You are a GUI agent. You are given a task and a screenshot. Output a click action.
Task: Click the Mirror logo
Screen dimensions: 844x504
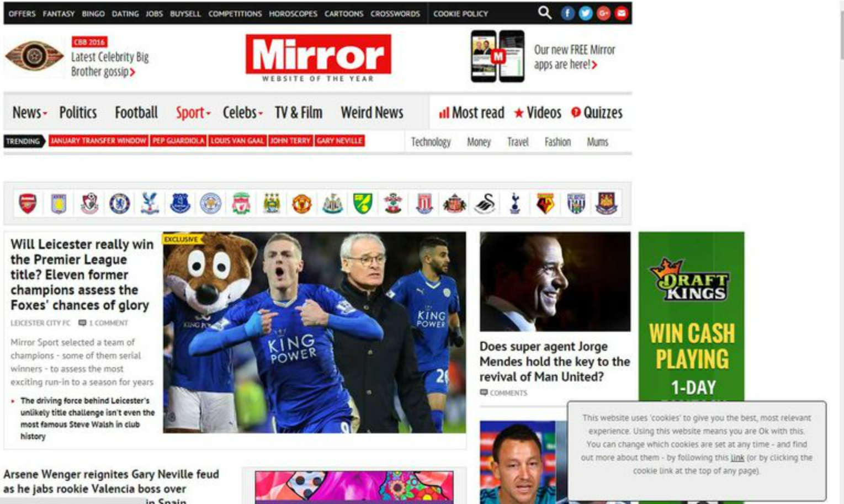coord(319,58)
